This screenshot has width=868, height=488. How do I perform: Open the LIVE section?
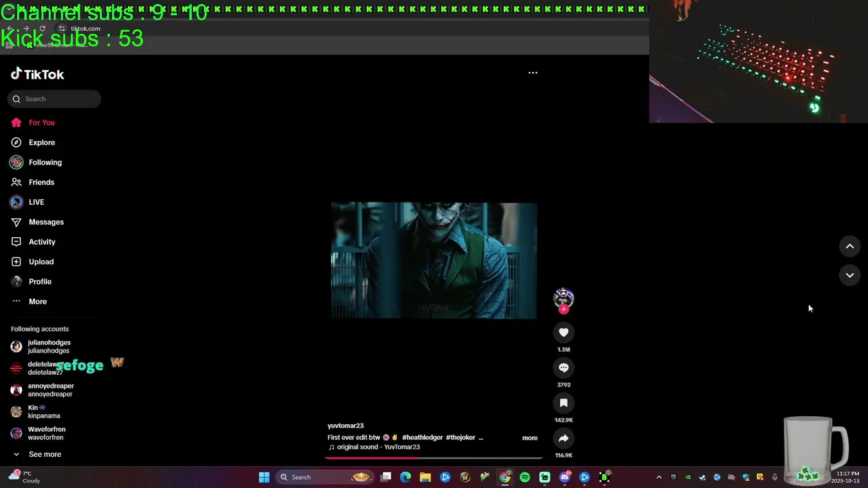[x=27, y=202]
